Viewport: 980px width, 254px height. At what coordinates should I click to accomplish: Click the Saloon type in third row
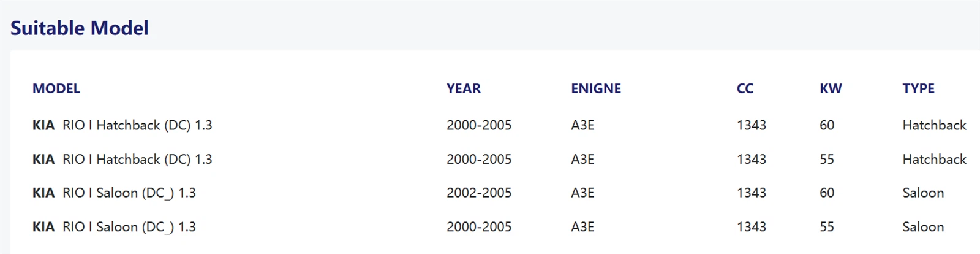point(923,193)
